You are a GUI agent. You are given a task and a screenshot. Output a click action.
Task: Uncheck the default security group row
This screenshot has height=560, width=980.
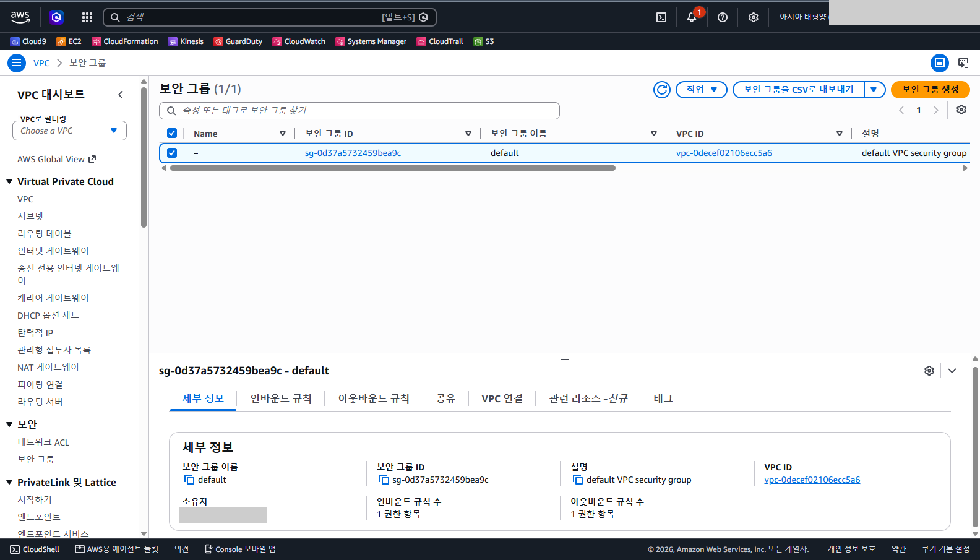[172, 153]
